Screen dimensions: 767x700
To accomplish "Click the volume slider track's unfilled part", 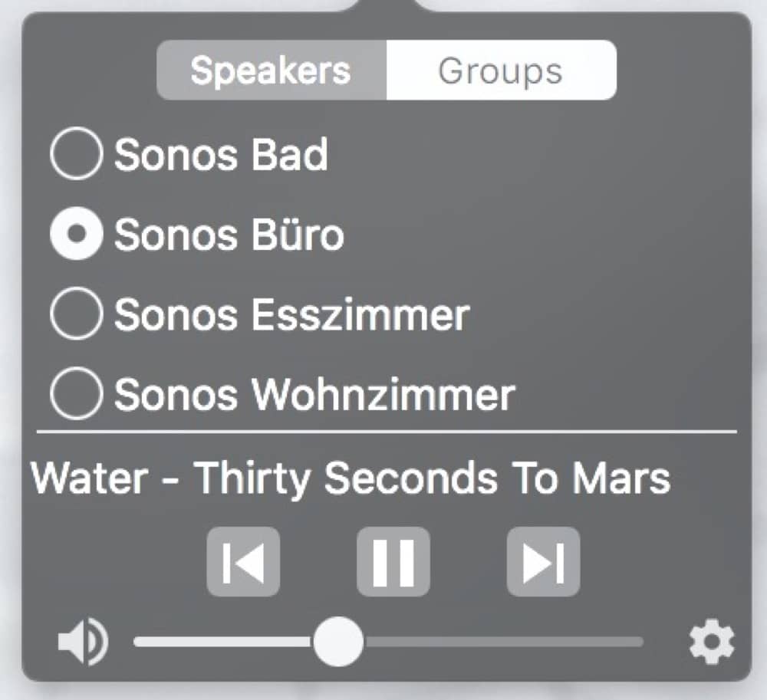I will (504, 642).
